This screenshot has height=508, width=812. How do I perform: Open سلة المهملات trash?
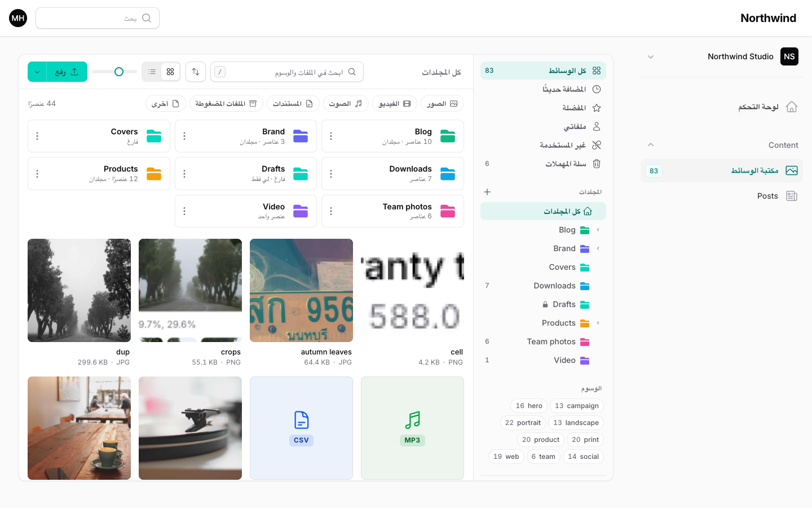(x=543, y=164)
